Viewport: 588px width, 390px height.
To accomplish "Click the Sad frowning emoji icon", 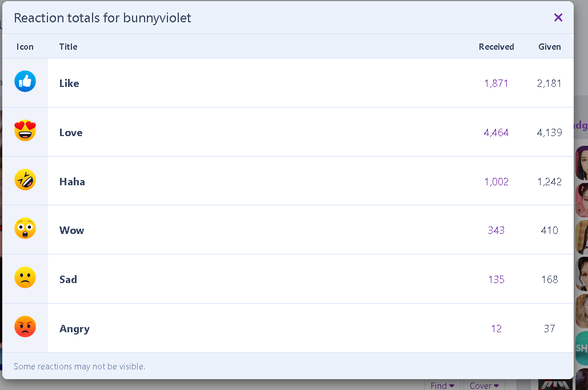I will click(25, 277).
